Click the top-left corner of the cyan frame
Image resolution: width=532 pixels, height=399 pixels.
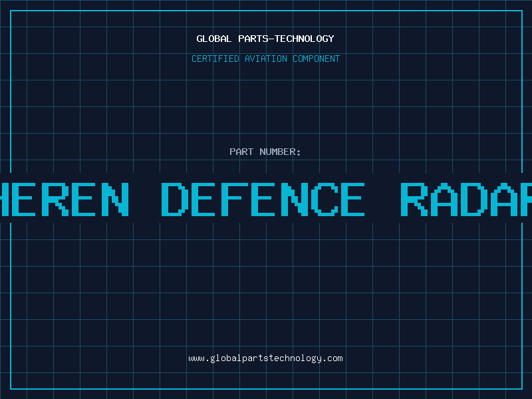tap(11, 11)
